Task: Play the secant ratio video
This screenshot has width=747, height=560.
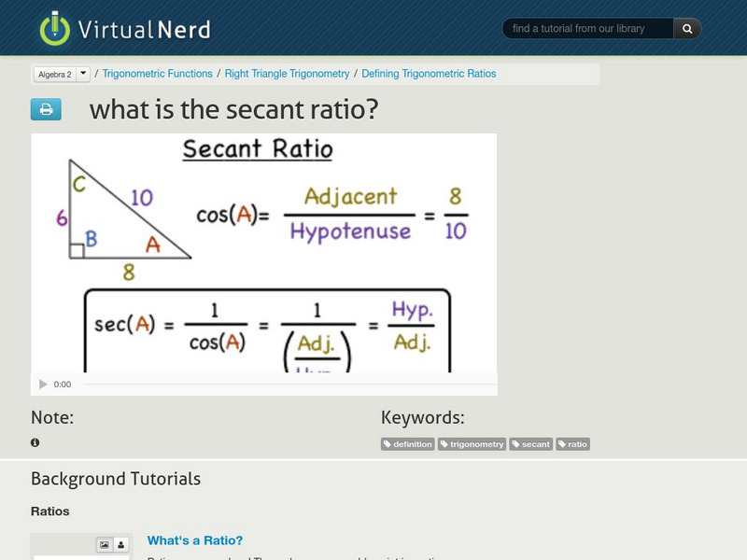Action: [43, 385]
